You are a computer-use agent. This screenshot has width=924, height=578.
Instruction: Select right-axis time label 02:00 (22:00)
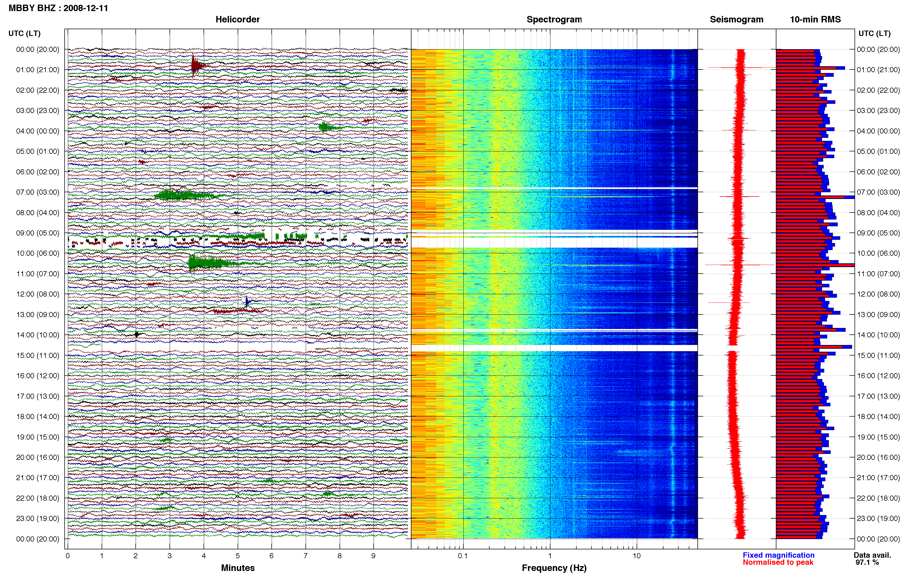[x=878, y=90]
